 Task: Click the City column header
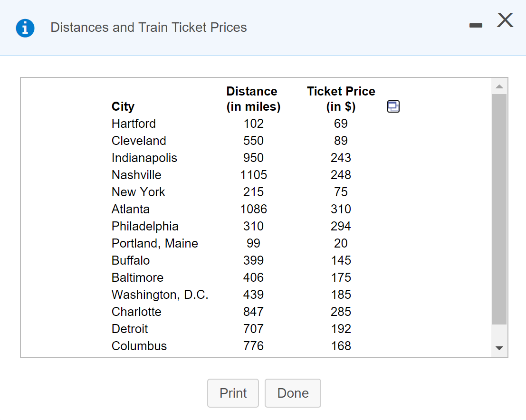[123, 106]
